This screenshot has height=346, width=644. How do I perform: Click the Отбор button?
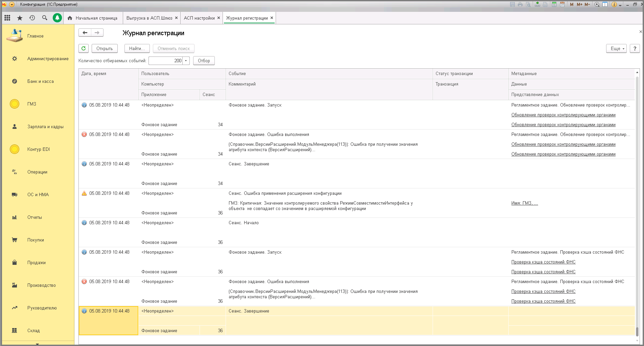(x=204, y=61)
